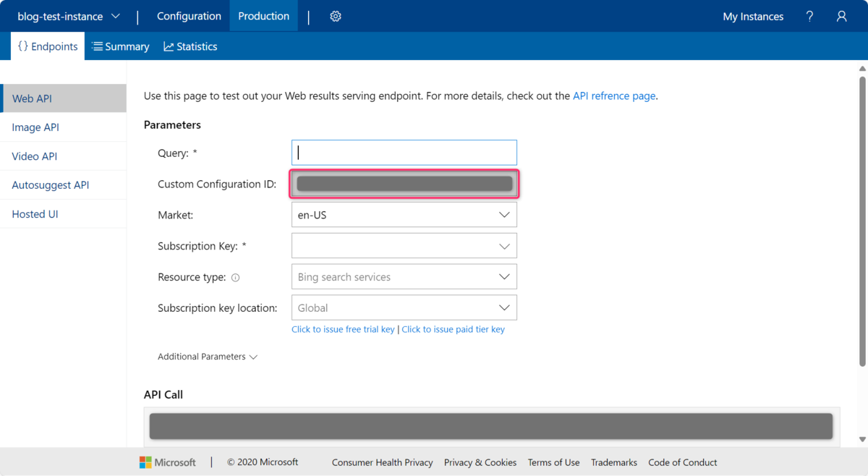Click the Resource type info icon
Screen dimensions: 868x476
(235, 277)
